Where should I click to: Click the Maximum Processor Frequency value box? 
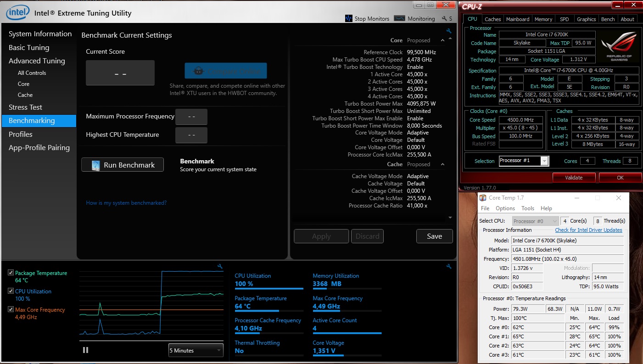191,117
